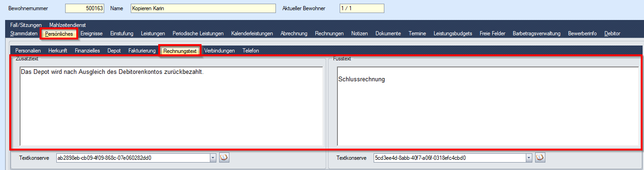Switch to the Telefon sub-tab
Image resolution: width=644 pixels, height=170 pixels.
click(x=250, y=51)
